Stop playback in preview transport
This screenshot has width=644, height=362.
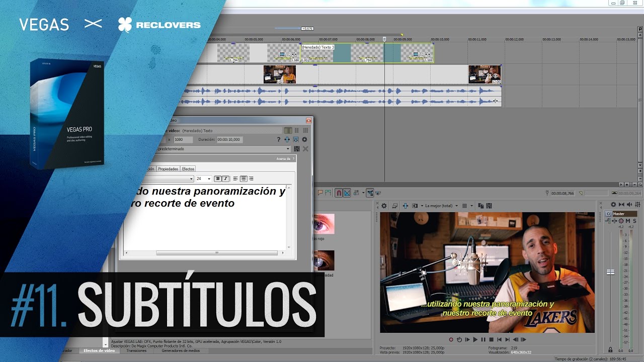point(492,339)
